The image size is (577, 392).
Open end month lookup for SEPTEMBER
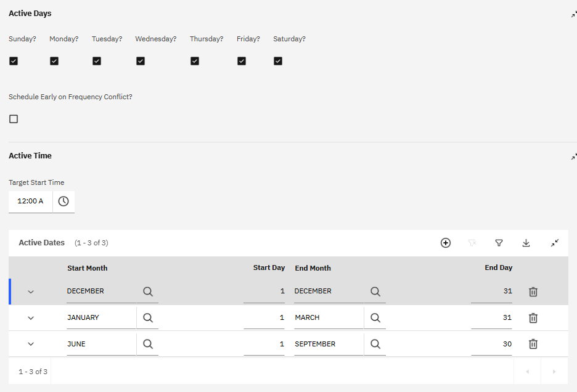375,344
